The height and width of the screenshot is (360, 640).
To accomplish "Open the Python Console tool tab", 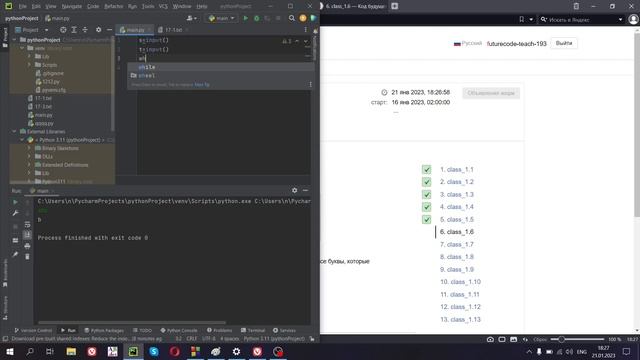I will pos(179,330).
